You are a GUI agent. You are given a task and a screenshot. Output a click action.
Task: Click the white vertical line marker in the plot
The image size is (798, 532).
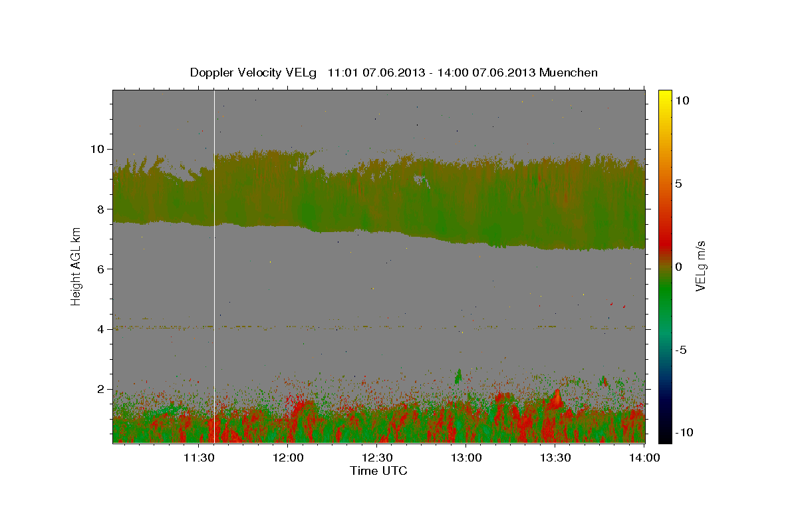[x=214, y=266]
